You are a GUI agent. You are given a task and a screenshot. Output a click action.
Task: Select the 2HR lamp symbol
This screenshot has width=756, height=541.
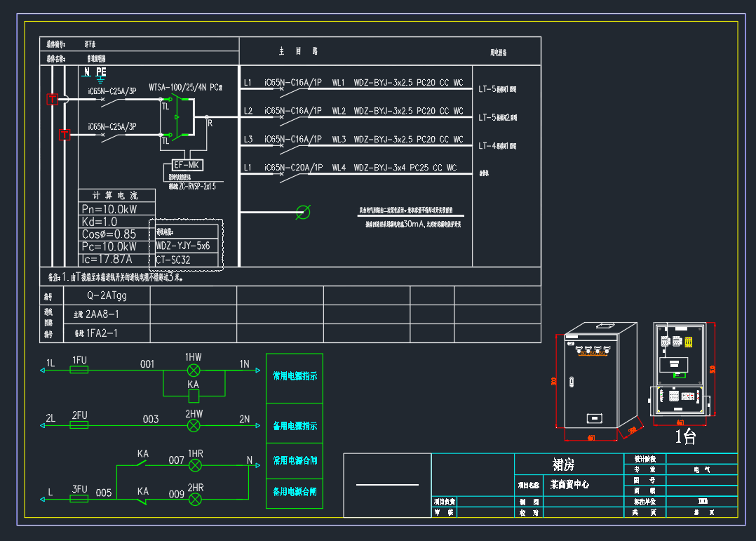[x=196, y=499]
